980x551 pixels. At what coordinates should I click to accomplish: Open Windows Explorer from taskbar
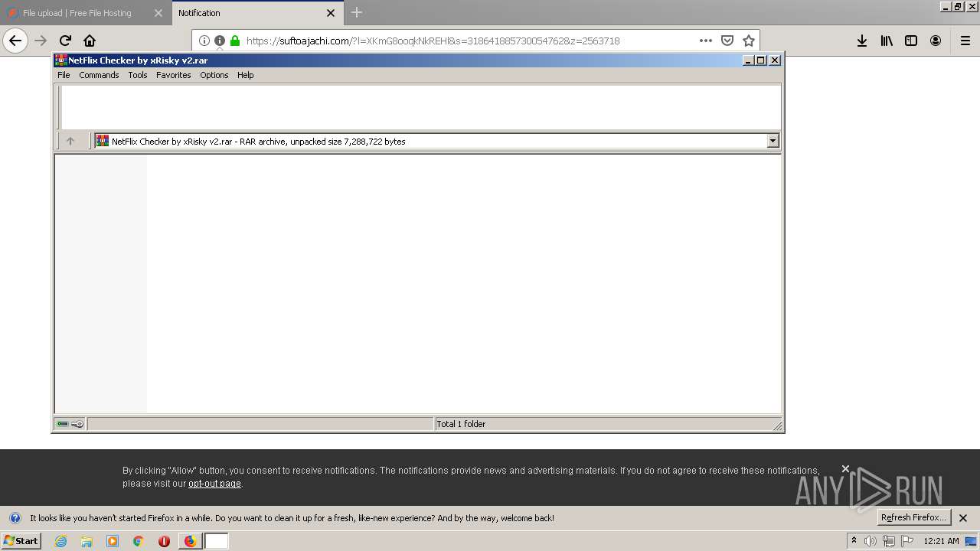pos(87,541)
